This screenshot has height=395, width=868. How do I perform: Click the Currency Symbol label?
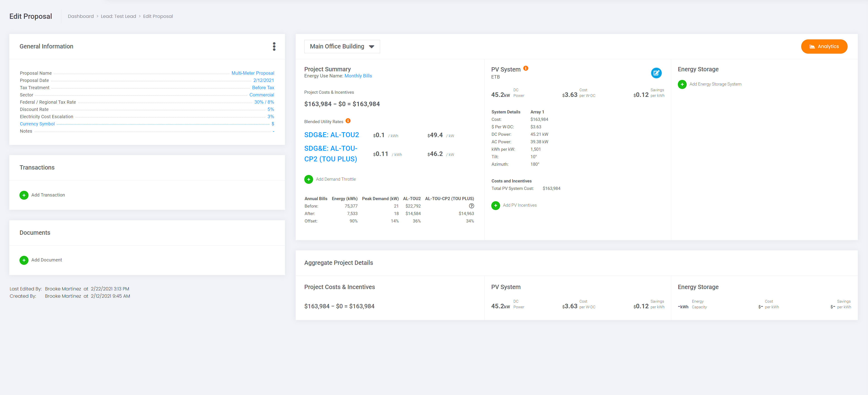click(x=37, y=124)
